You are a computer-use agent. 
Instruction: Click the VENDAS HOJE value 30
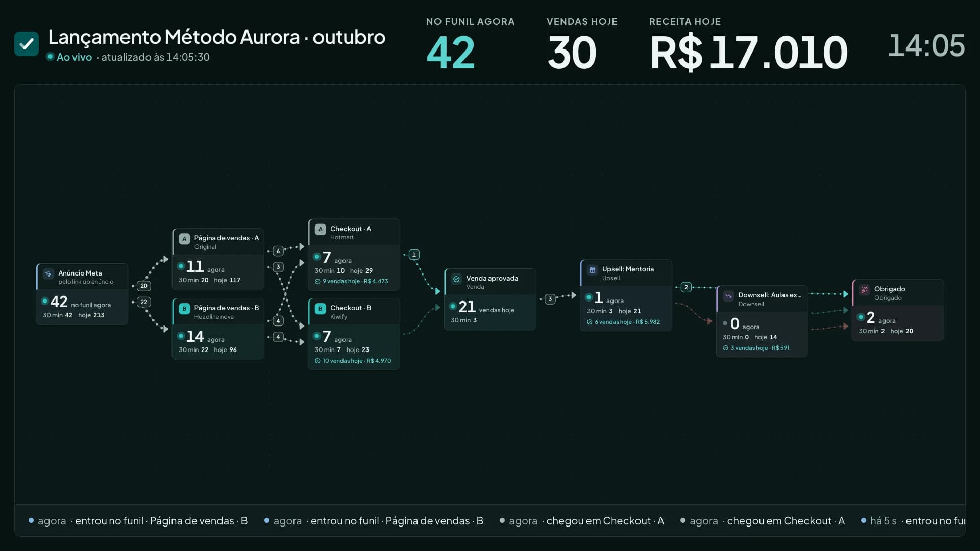[x=572, y=53]
